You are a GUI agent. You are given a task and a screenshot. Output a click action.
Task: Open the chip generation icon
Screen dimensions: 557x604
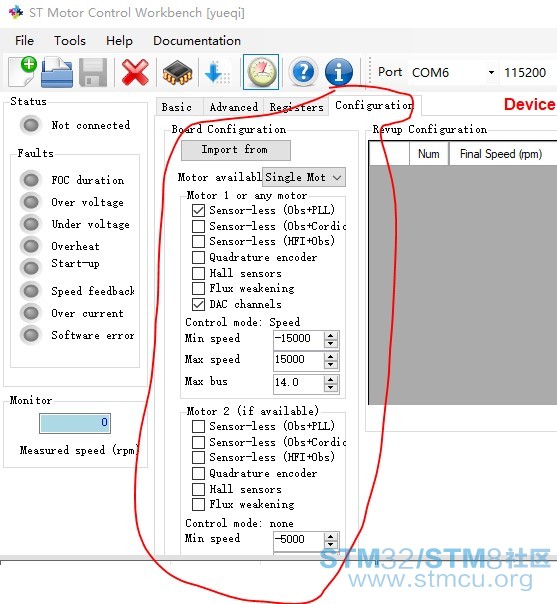coord(177,72)
